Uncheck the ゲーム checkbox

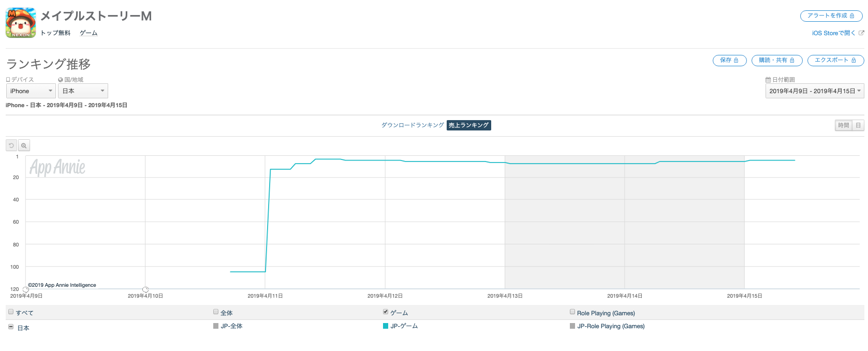(x=386, y=312)
